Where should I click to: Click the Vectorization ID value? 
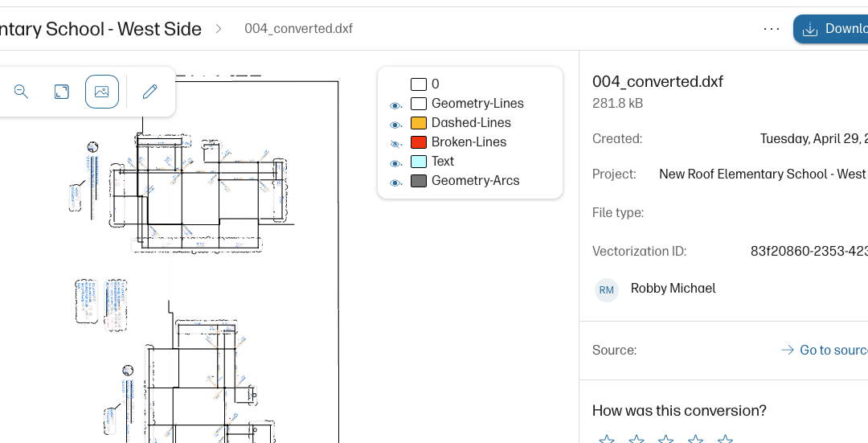tap(809, 252)
